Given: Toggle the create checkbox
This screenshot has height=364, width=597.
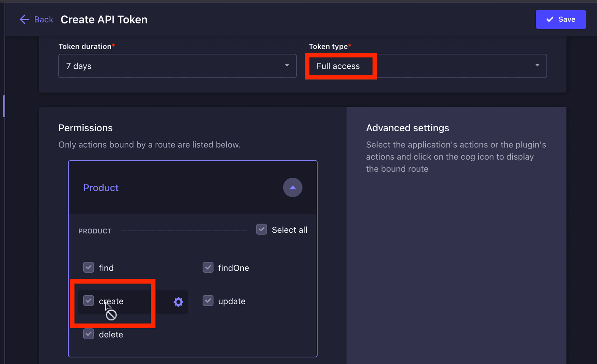Looking at the screenshot, I should (88, 301).
